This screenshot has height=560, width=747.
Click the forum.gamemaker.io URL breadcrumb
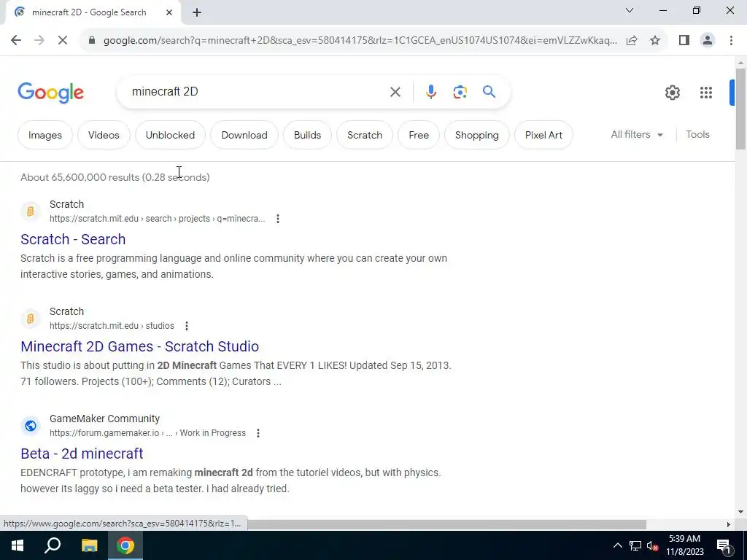tap(147, 433)
